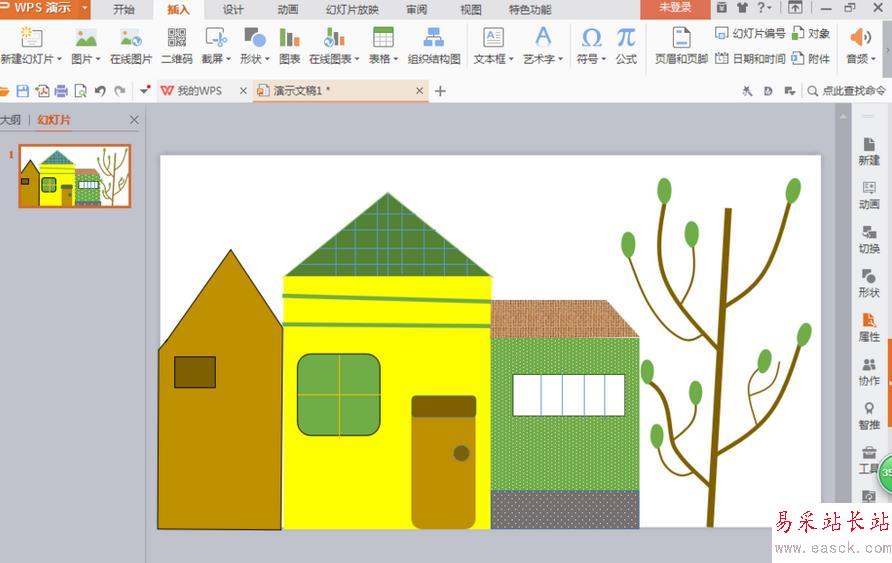Expand 在线图表 dropdown arrow

(357, 59)
